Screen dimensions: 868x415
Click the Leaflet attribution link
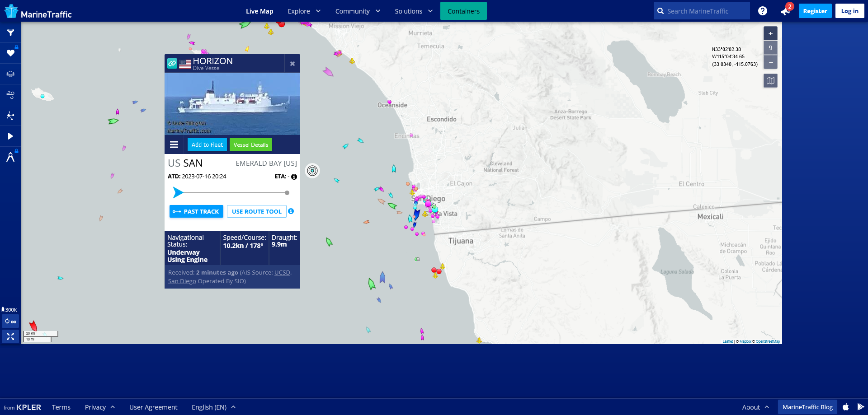[x=727, y=341]
